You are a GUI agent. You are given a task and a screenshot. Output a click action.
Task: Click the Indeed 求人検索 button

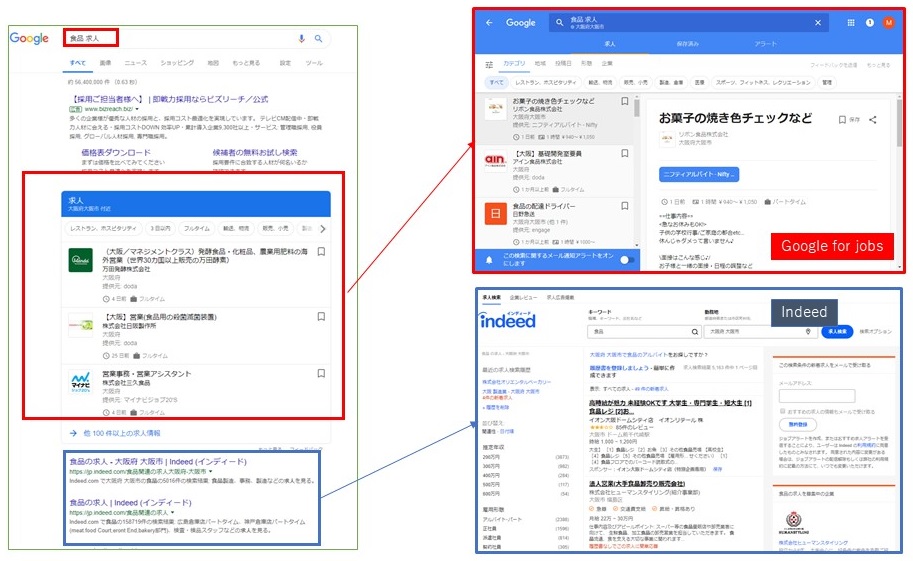(837, 331)
